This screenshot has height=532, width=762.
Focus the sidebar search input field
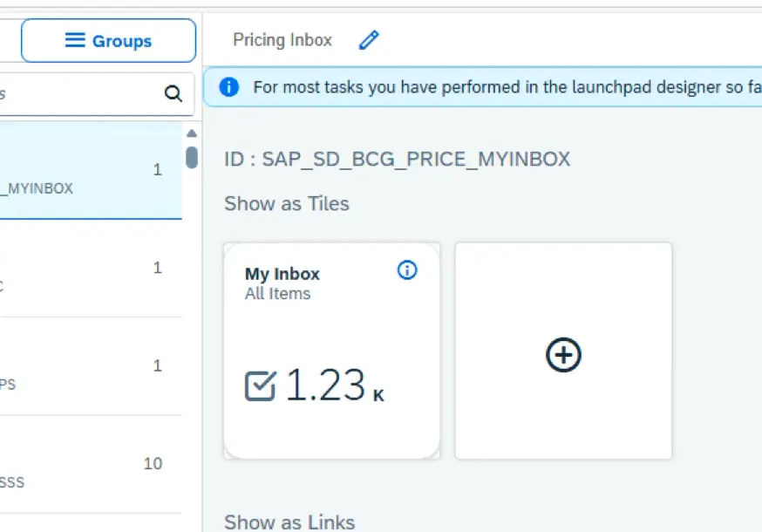pyautogui.click(x=78, y=94)
